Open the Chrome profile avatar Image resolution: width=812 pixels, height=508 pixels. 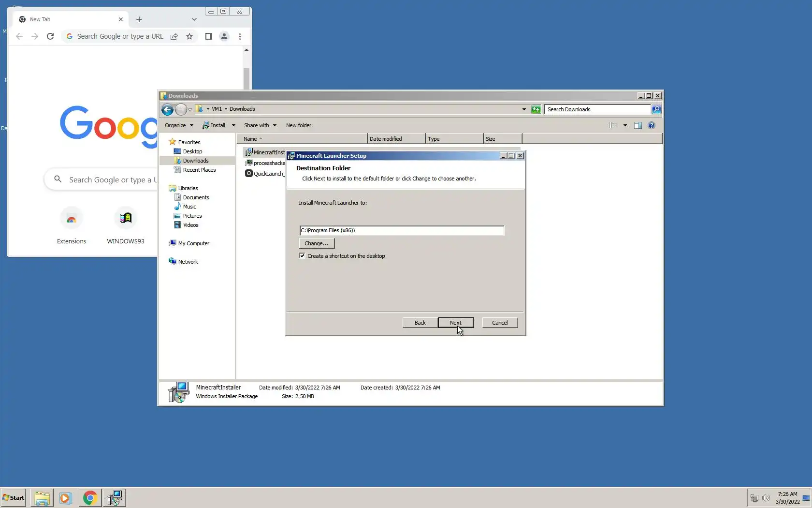click(224, 36)
